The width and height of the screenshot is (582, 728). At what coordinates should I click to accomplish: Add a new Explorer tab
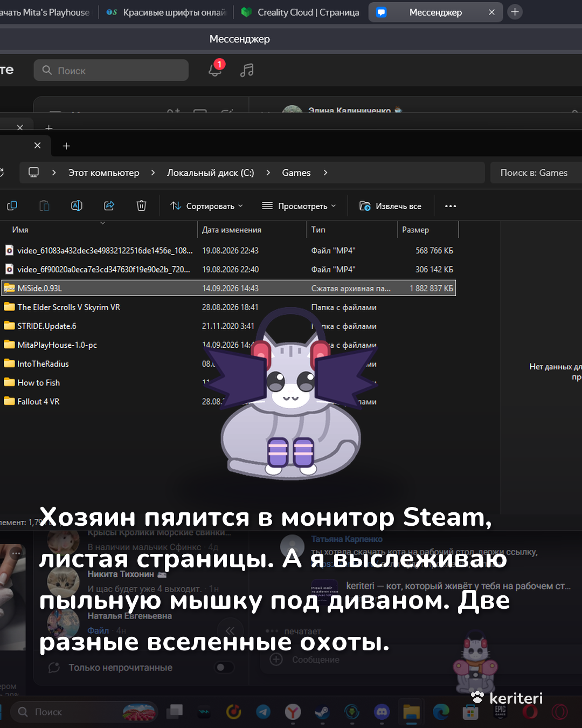66,146
